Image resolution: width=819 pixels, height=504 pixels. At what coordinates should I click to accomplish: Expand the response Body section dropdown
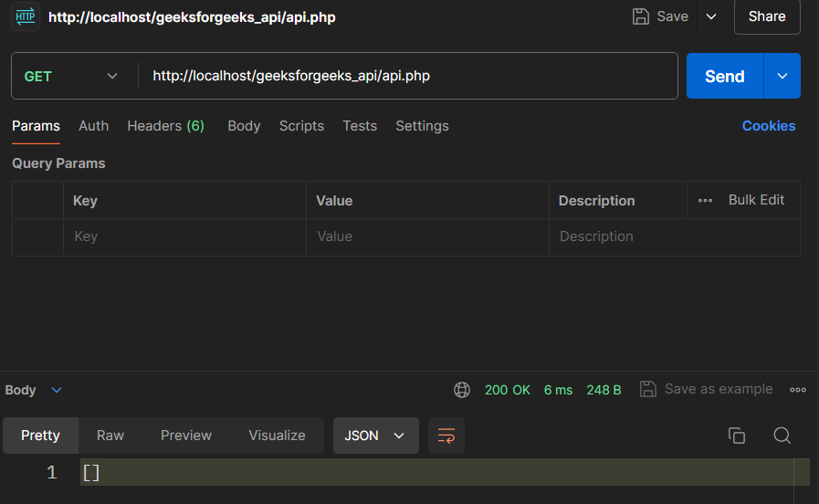pos(57,390)
